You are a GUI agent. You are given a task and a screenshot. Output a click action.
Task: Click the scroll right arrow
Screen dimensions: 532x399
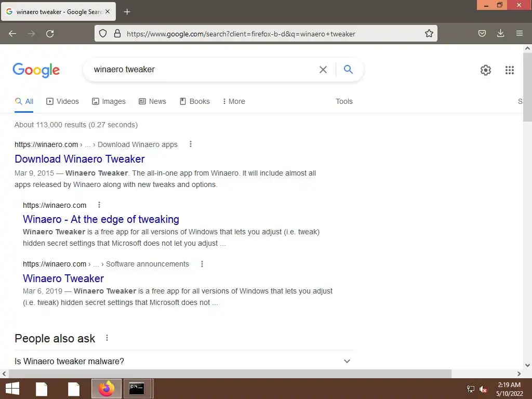coord(519,374)
